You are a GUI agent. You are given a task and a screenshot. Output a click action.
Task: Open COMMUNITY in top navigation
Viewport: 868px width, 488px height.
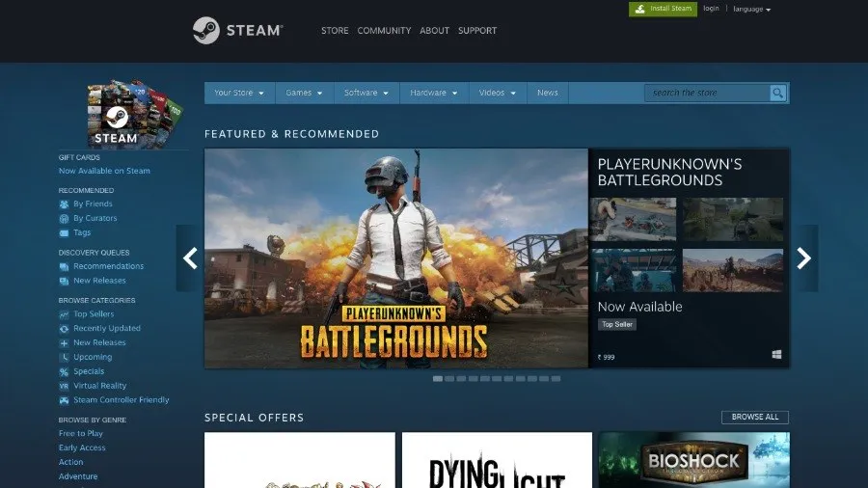tap(384, 31)
